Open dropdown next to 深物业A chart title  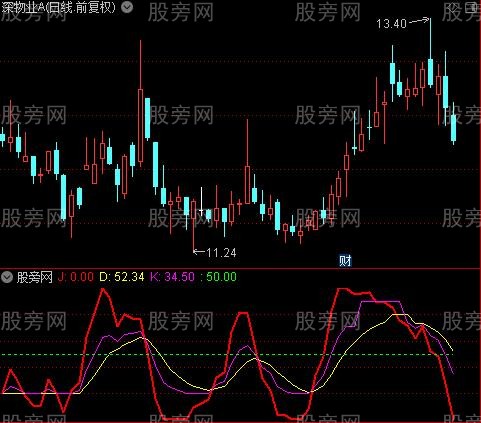pyautogui.click(x=127, y=7)
